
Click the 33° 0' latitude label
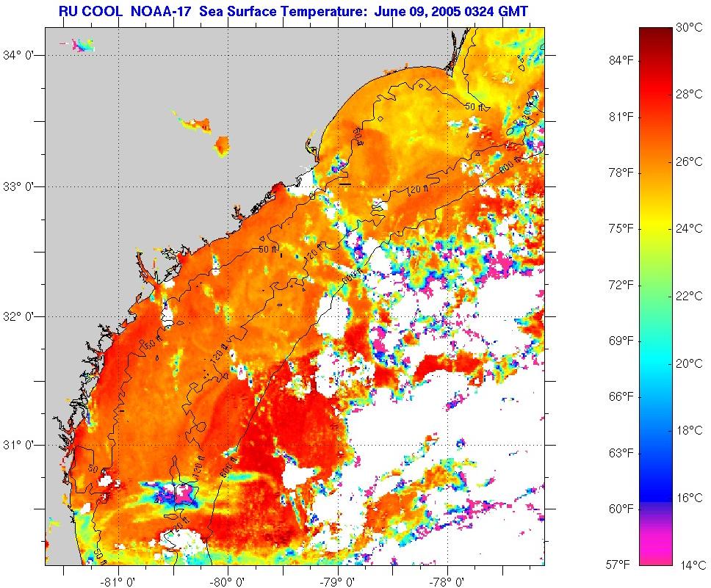(x=22, y=186)
